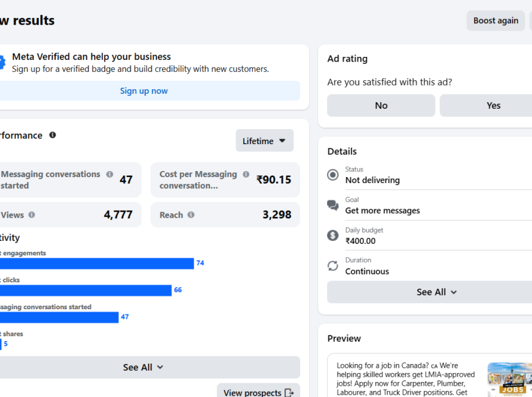
Task: Click the Daily budget dollar icon
Action: coord(333,236)
